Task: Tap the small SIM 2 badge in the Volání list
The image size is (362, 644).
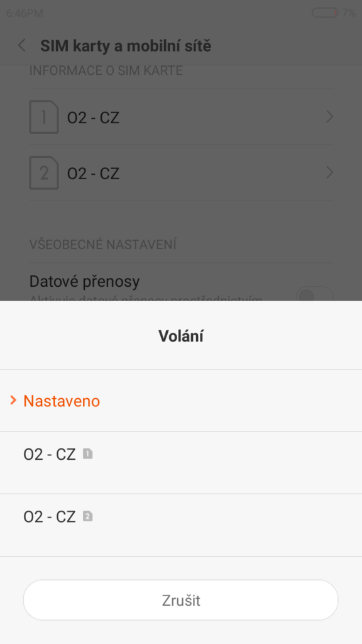Action: (88, 516)
